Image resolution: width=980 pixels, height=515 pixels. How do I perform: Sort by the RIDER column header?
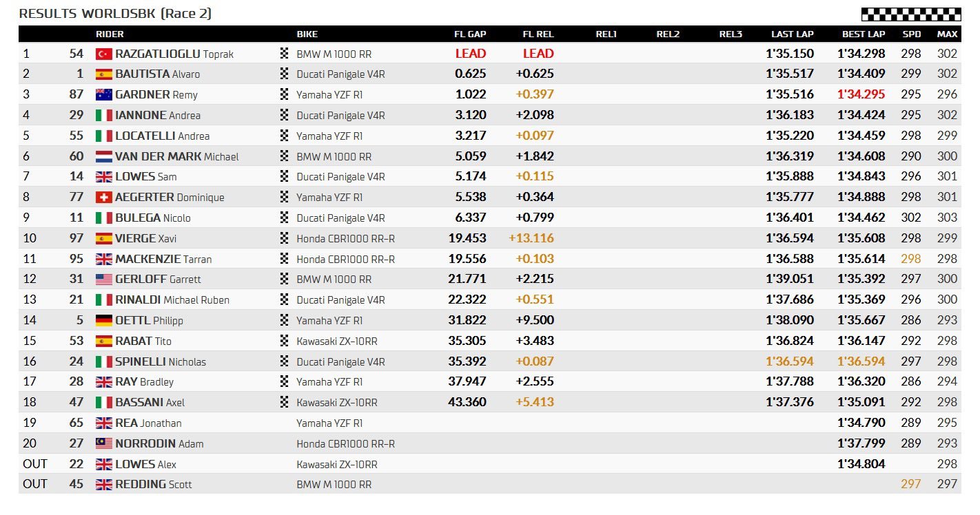tap(110, 34)
